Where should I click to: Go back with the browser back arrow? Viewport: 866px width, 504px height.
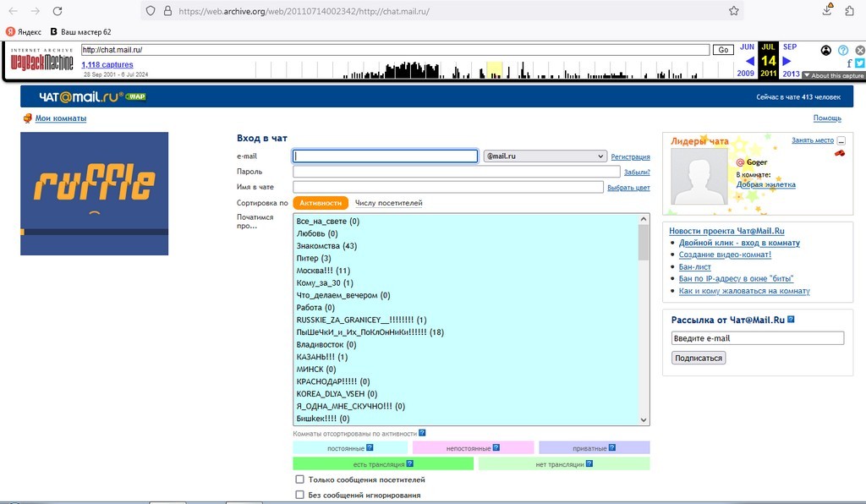[x=14, y=11]
